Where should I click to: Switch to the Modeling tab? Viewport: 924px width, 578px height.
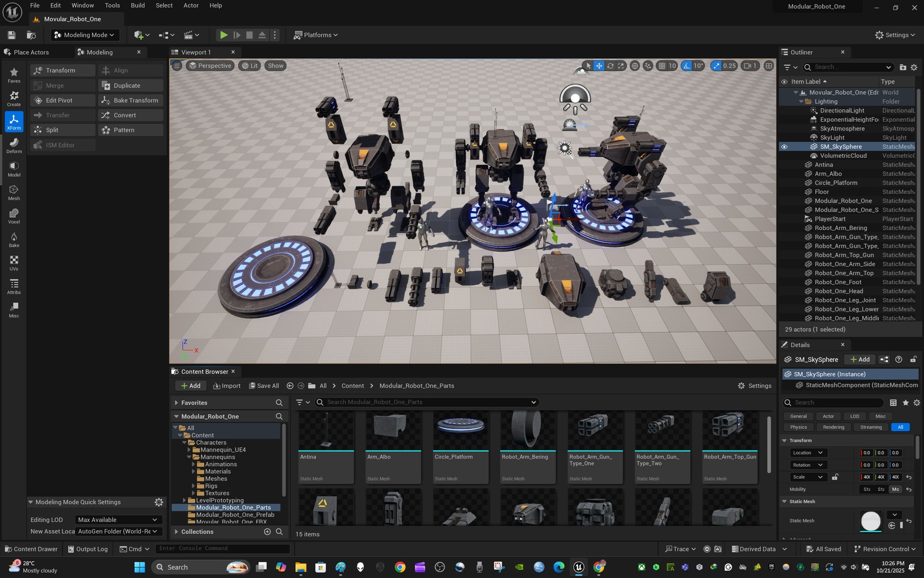tap(99, 52)
